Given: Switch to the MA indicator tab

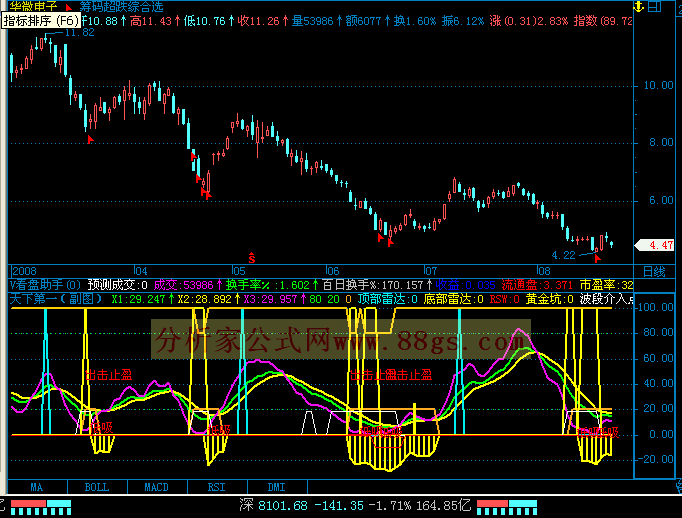Looking at the screenshot, I should tap(37, 487).
